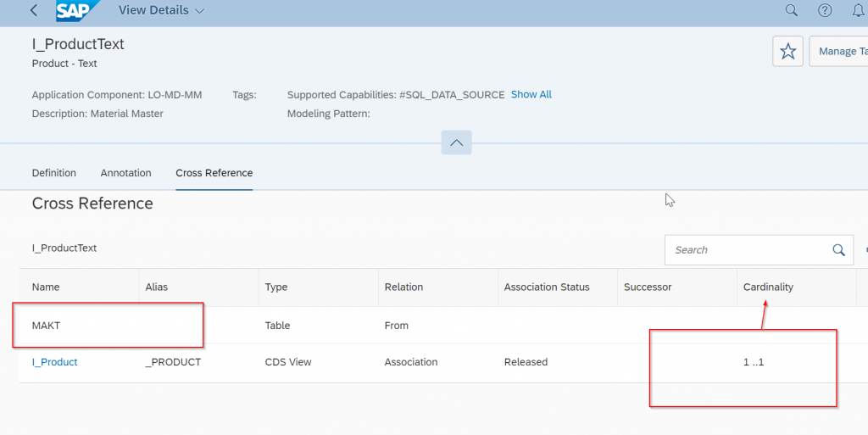868x435 pixels.
Task: Open help with the question mark icon
Action: point(825,10)
